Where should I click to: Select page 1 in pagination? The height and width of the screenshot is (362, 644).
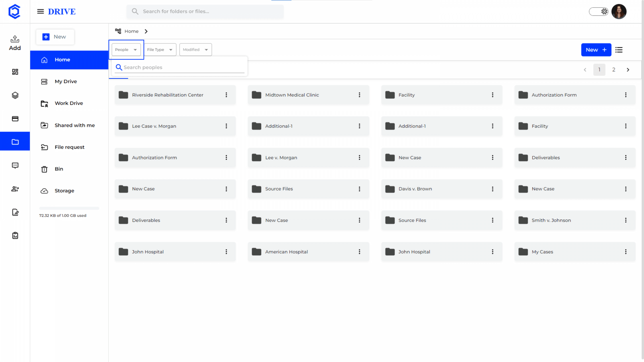599,70
